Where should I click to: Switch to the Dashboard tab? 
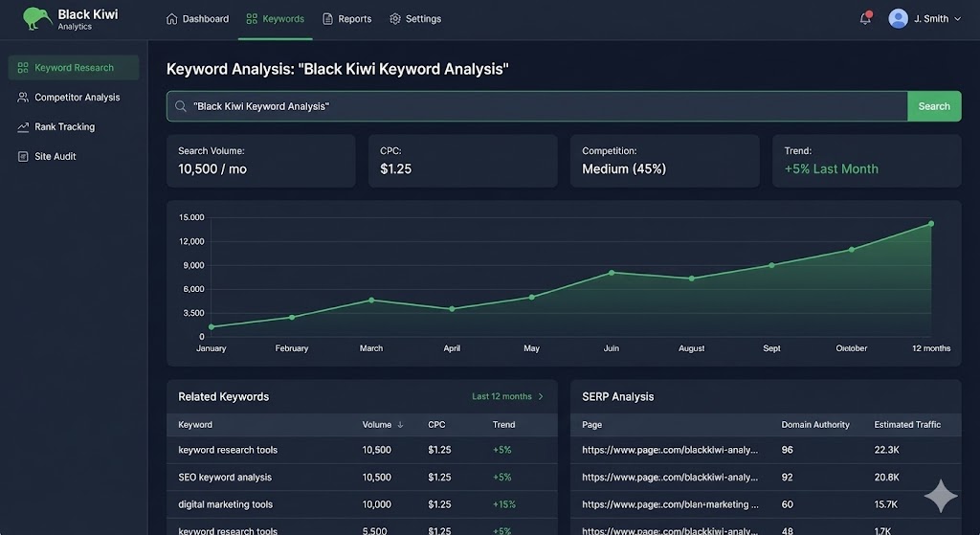pyautogui.click(x=197, y=19)
